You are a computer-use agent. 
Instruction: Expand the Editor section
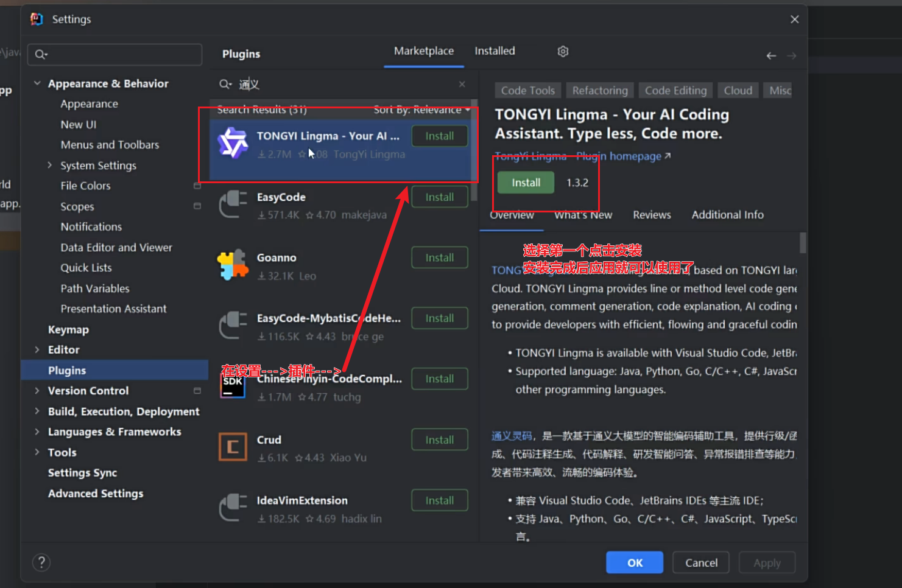click(x=37, y=349)
